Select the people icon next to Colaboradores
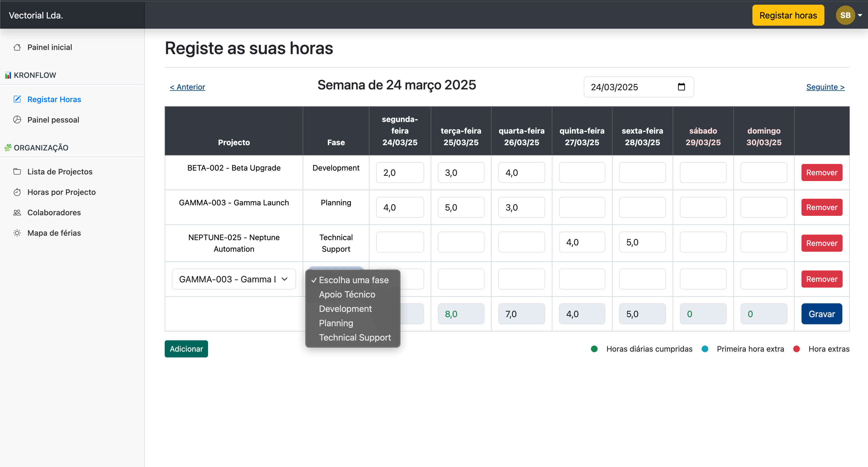The image size is (868, 467). (x=18, y=213)
